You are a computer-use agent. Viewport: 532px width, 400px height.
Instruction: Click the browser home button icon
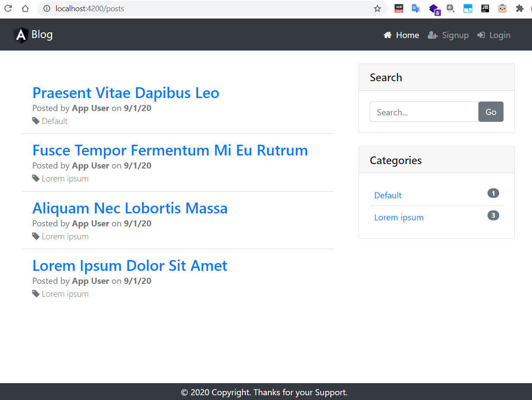25,8
